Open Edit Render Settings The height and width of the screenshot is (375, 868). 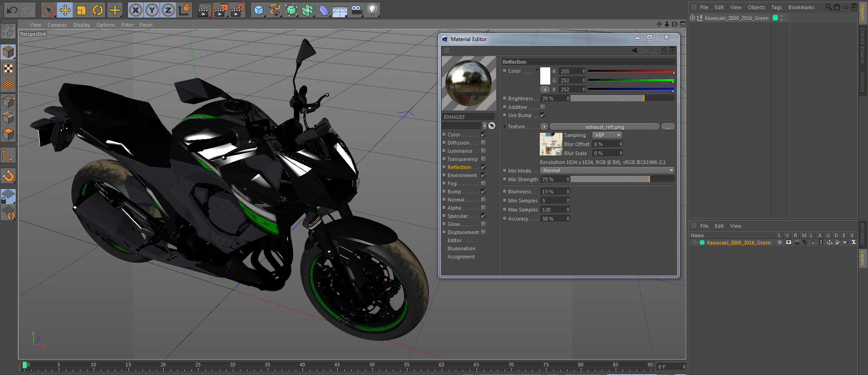pos(237,9)
